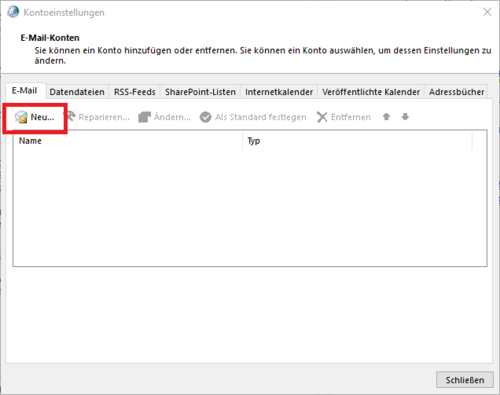Click the Kontoeinstellungen globe icon in the title bar
Image resolution: width=500 pixels, height=395 pixels.
click(13, 12)
